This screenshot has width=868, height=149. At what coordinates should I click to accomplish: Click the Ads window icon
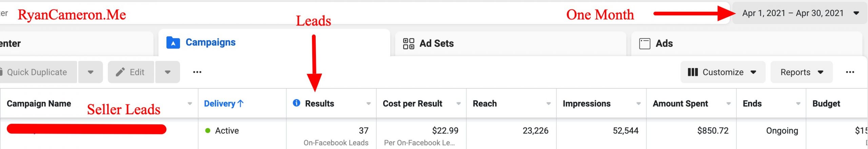pyautogui.click(x=644, y=44)
